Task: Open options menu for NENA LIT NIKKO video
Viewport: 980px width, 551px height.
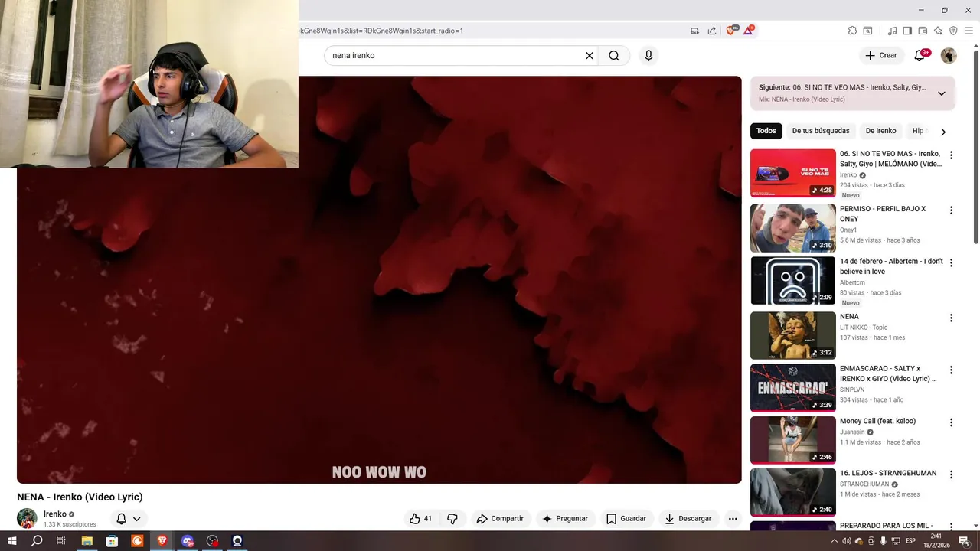Action: (951, 318)
